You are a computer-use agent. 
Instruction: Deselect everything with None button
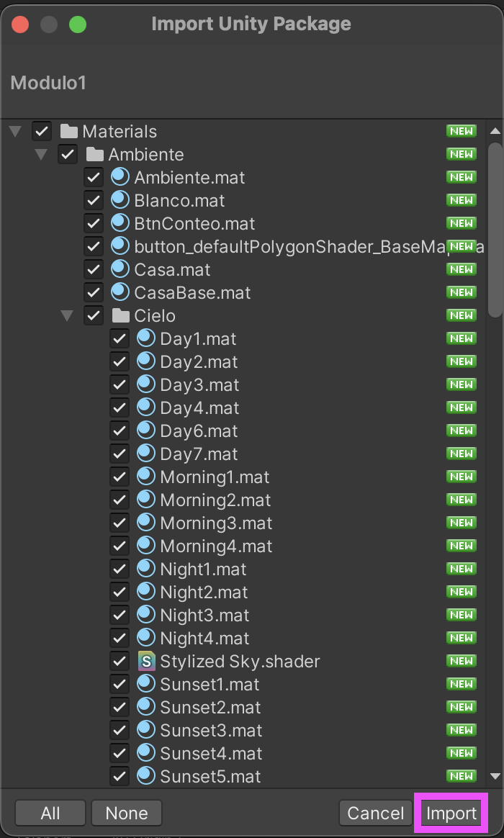tap(127, 813)
